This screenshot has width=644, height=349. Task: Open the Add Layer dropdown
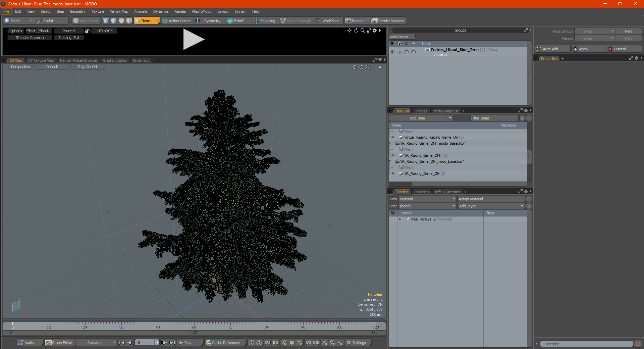(x=491, y=206)
